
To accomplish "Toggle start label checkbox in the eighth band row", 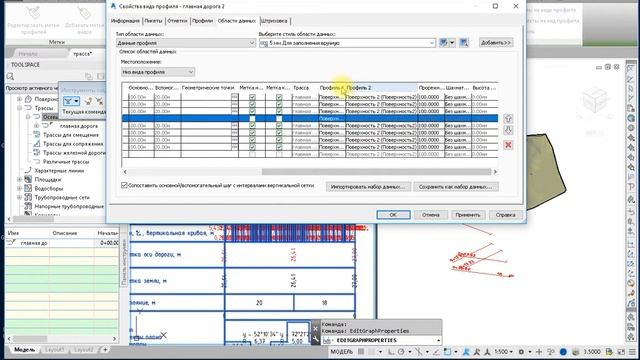I will [x=252, y=147].
